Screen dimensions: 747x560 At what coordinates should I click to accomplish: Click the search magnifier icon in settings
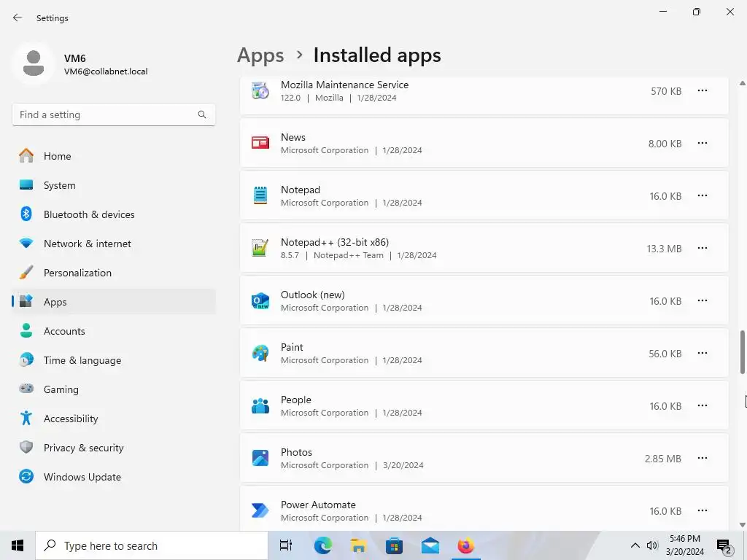(202, 114)
